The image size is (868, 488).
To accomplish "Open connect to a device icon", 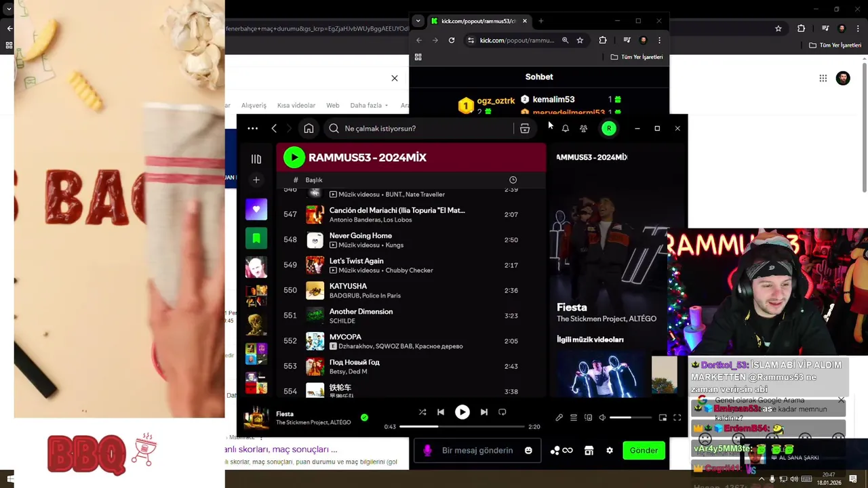I will 588,418.
